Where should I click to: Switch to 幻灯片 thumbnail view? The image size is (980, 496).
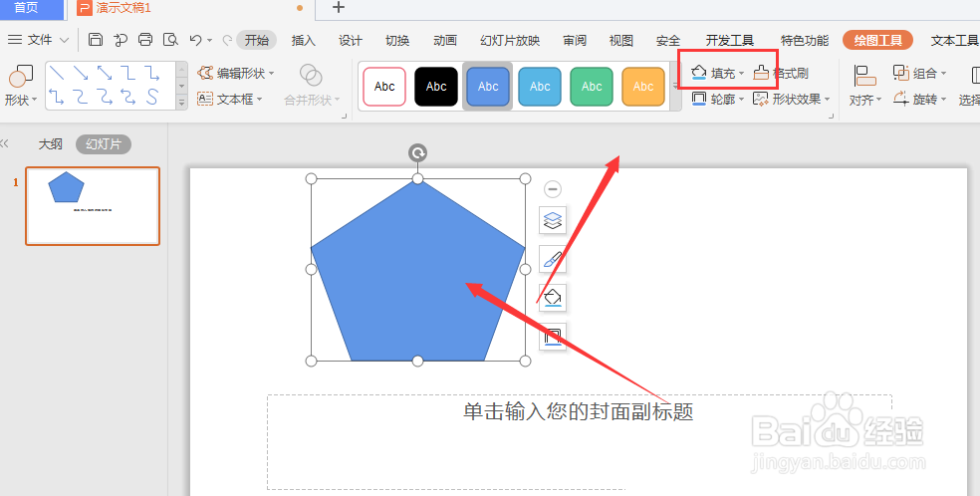pyautogui.click(x=104, y=144)
